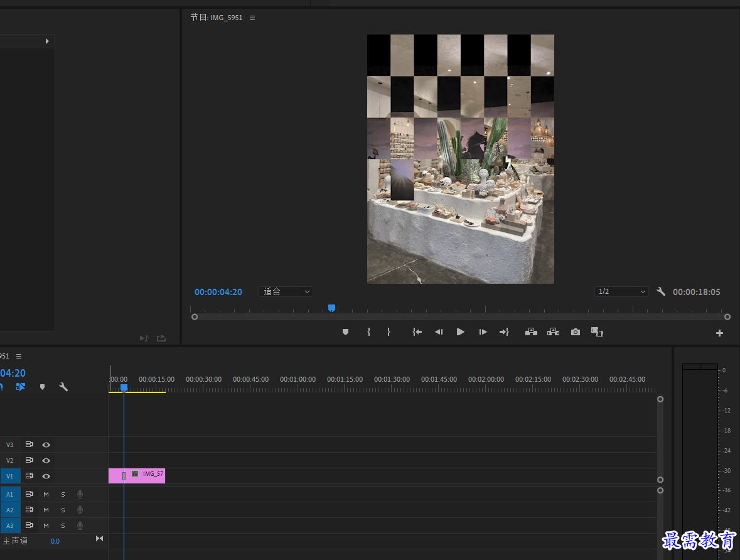740x560 pixels.
Task: Click Program monitor playhead marker
Action: 332,308
